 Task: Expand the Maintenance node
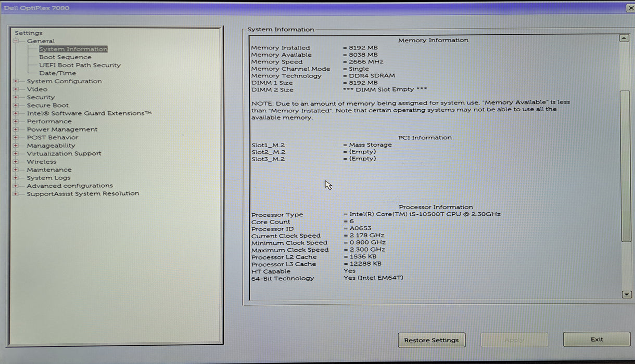(x=16, y=170)
